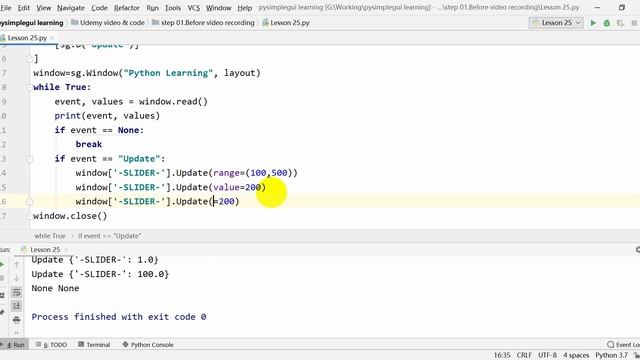Click the 'None None' console output line
The image size is (640, 360).
55,288
